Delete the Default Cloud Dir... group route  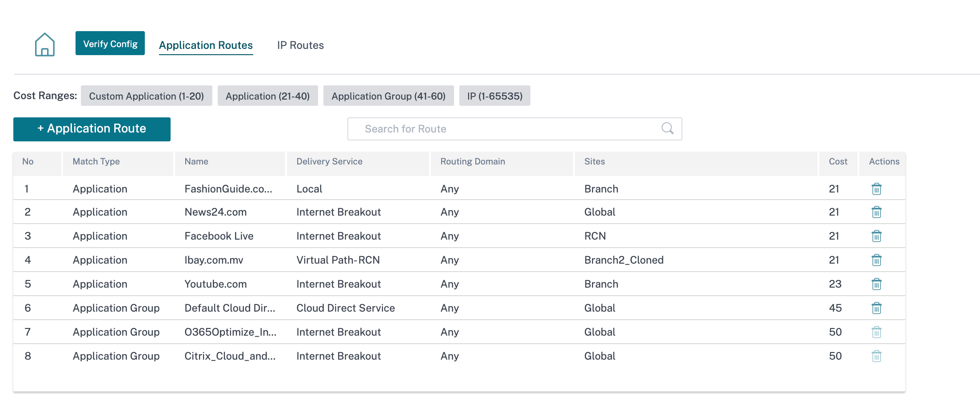coord(876,308)
